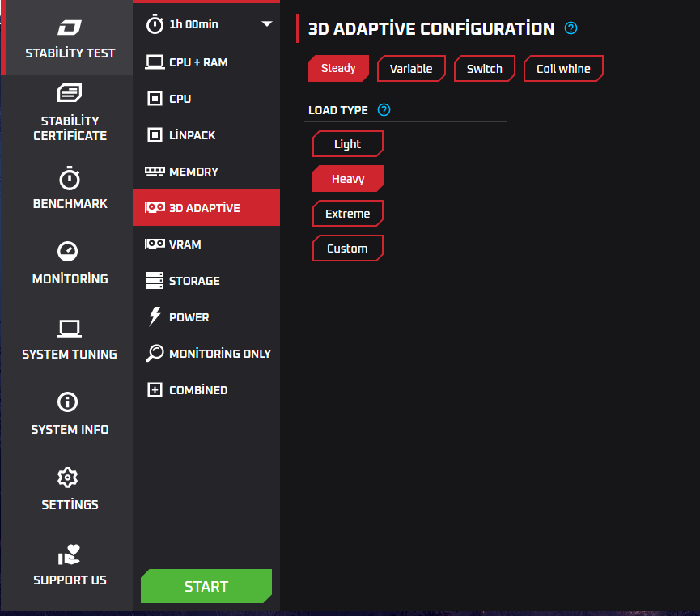Choose the Extreme load type
This screenshot has height=616, width=700.
tap(348, 214)
